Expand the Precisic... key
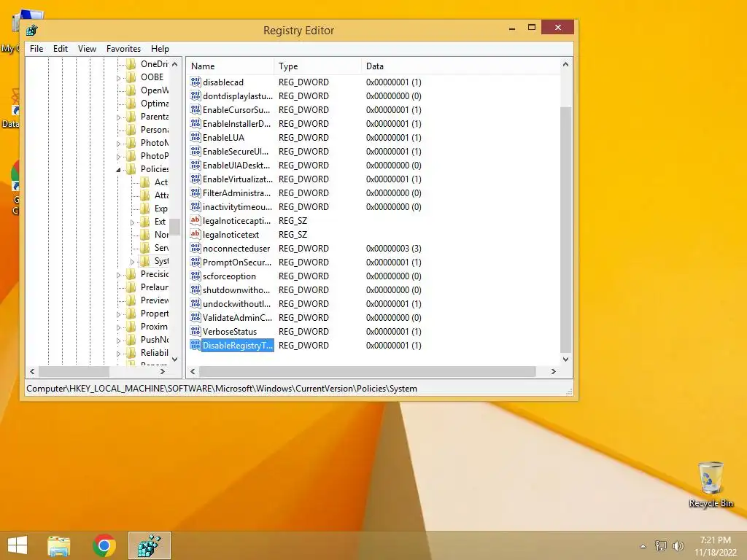Screen dimensions: 747x560 (x=118, y=275)
